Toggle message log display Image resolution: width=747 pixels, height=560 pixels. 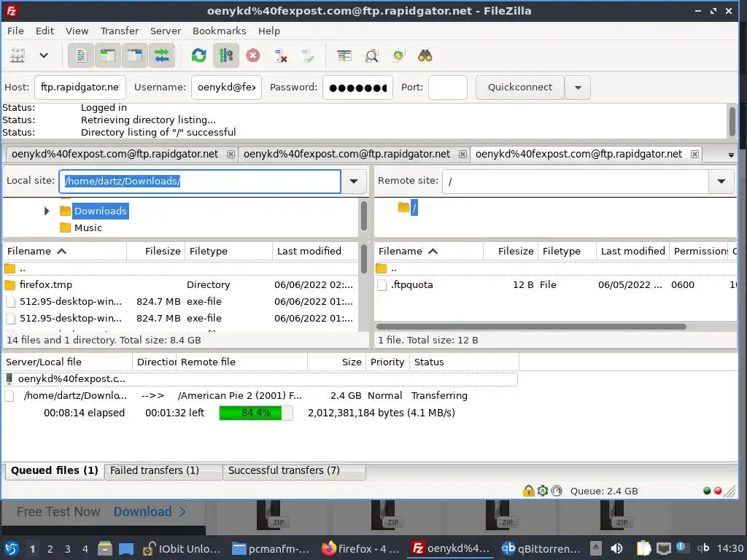(x=81, y=55)
